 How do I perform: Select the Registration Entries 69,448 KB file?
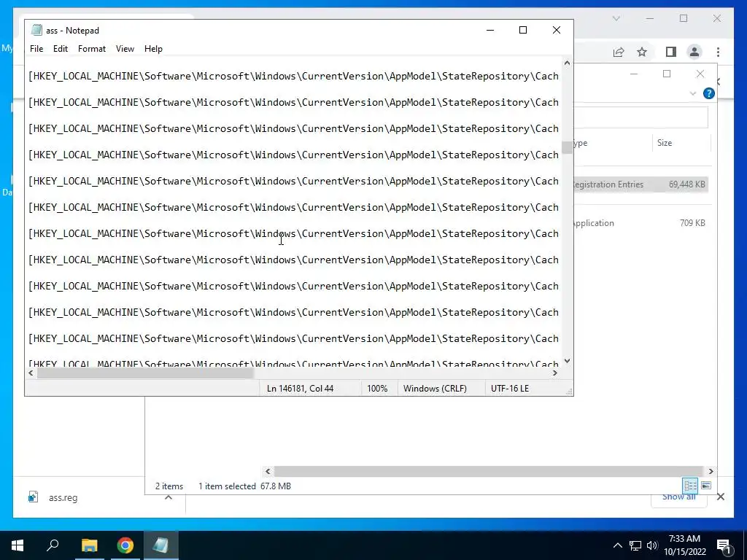(x=640, y=184)
